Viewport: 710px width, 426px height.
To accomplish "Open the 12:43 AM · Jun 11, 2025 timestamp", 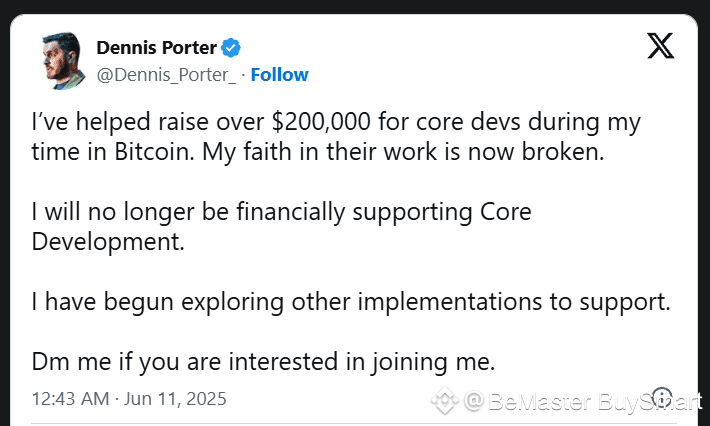I will (x=129, y=398).
